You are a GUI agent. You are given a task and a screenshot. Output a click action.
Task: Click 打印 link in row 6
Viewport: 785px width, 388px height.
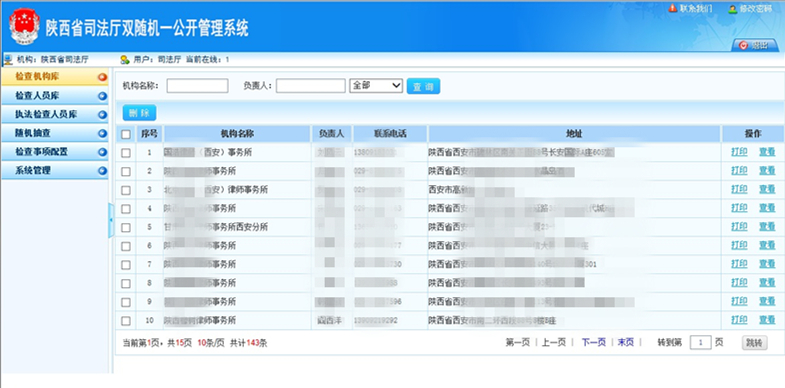[x=739, y=245]
